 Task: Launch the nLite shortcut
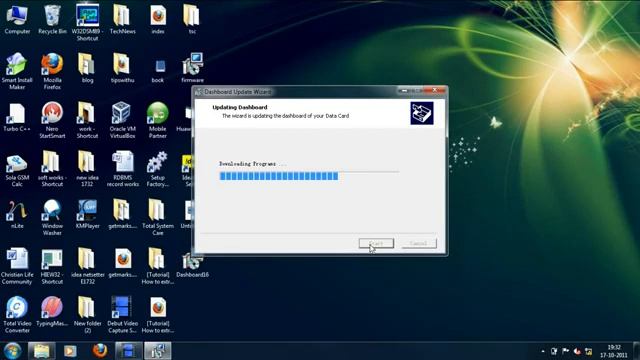click(17, 214)
